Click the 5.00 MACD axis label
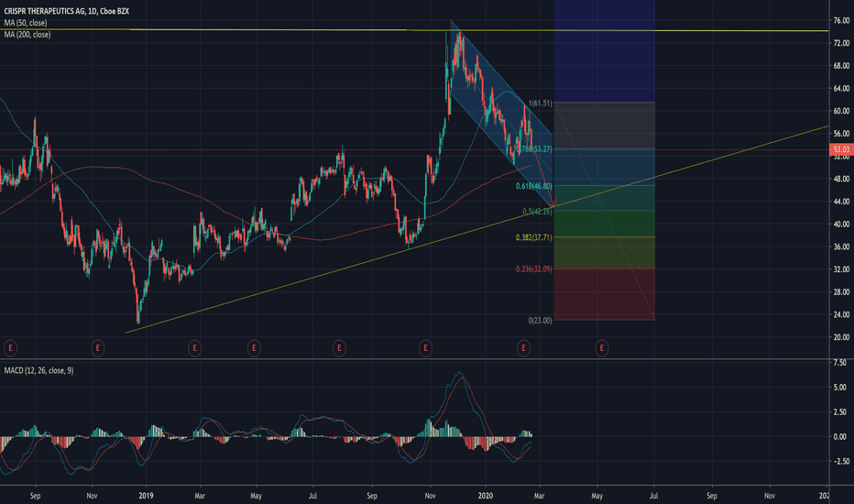This screenshot has width=854, height=504. pyautogui.click(x=840, y=388)
